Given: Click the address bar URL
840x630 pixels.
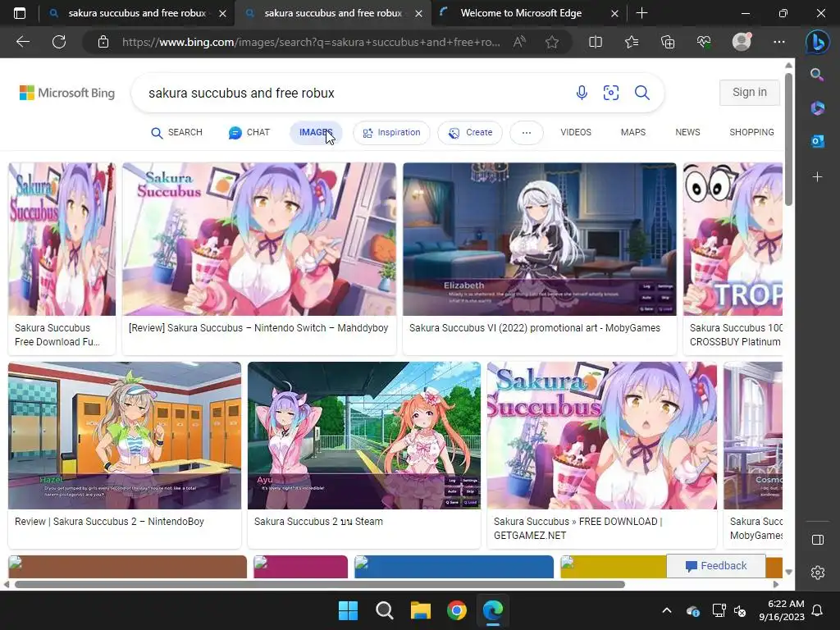Looking at the screenshot, I should (311, 42).
